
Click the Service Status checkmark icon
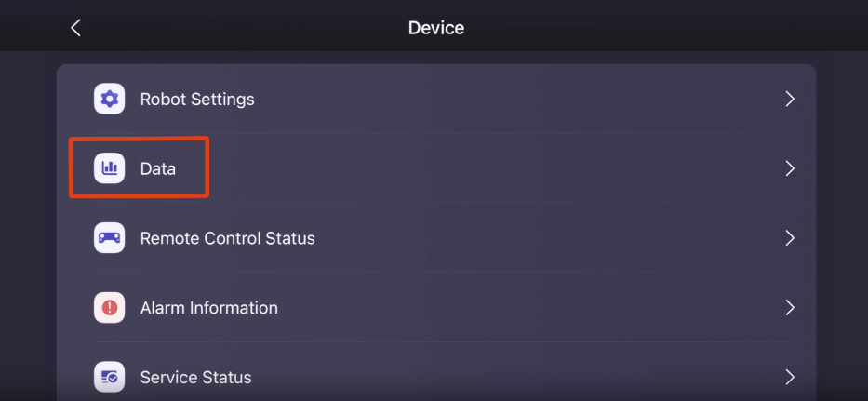[x=109, y=377]
